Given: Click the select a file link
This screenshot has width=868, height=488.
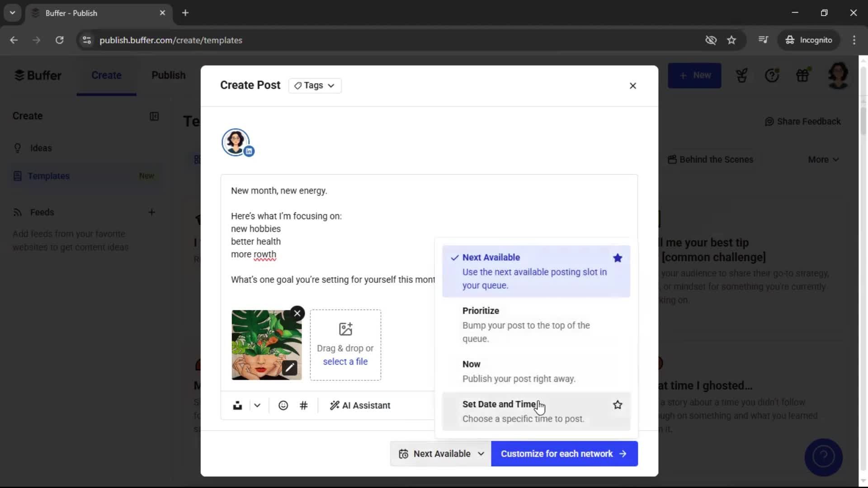Looking at the screenshot, I should [345, 361].
